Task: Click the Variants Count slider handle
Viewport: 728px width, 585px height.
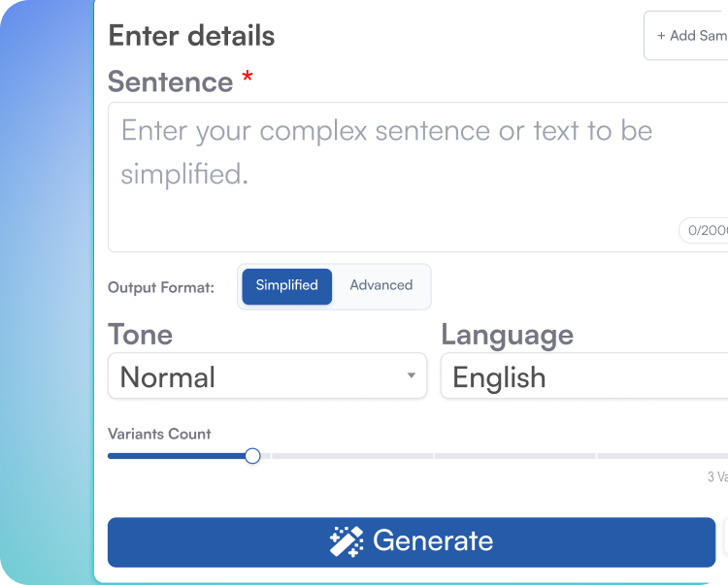Action: tap(252, 455)
